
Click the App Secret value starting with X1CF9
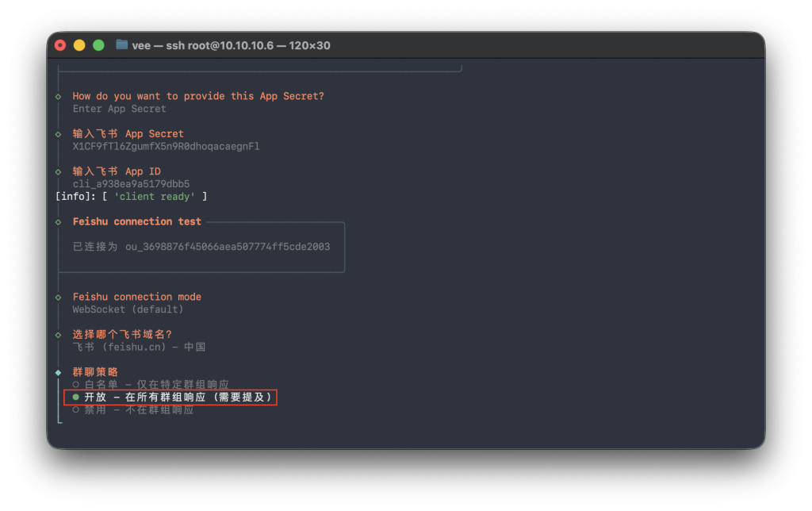(x=166, y=146)
